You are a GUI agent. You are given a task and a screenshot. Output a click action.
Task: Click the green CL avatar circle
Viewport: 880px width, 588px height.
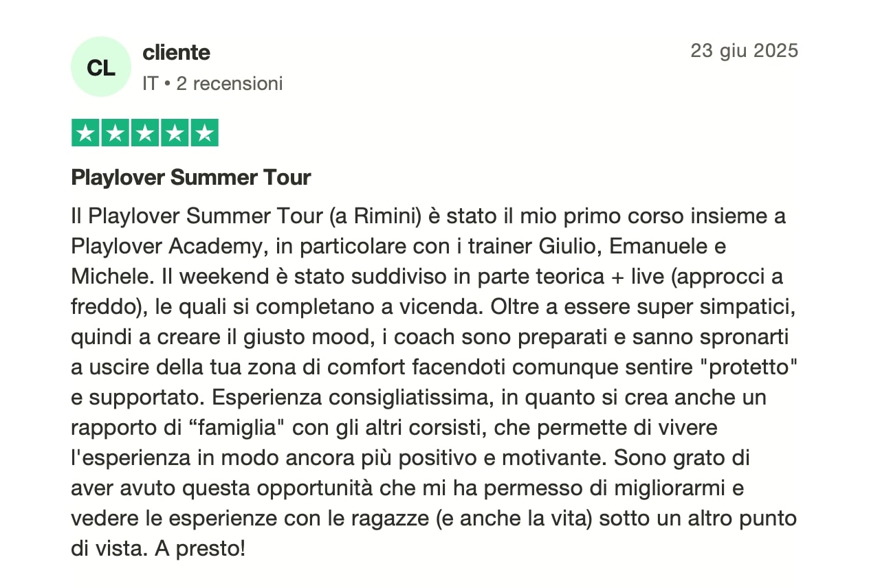[101, 67]
